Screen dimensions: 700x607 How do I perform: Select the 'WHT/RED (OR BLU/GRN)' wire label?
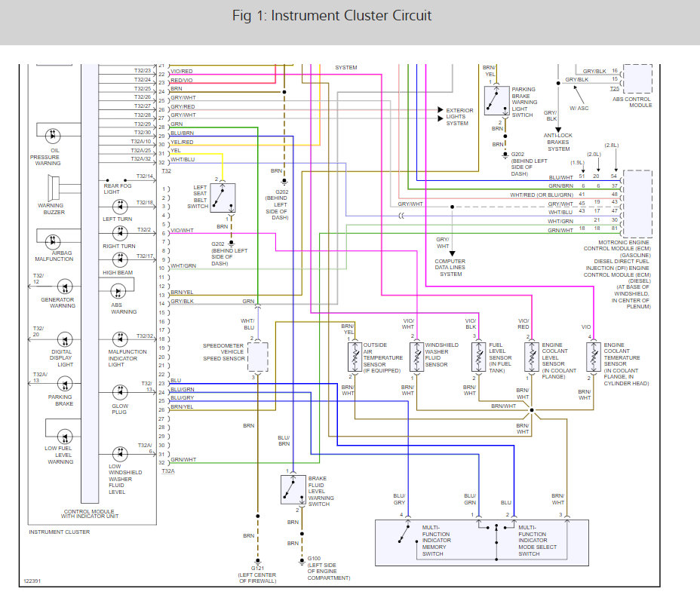click(x=542, y=195)
